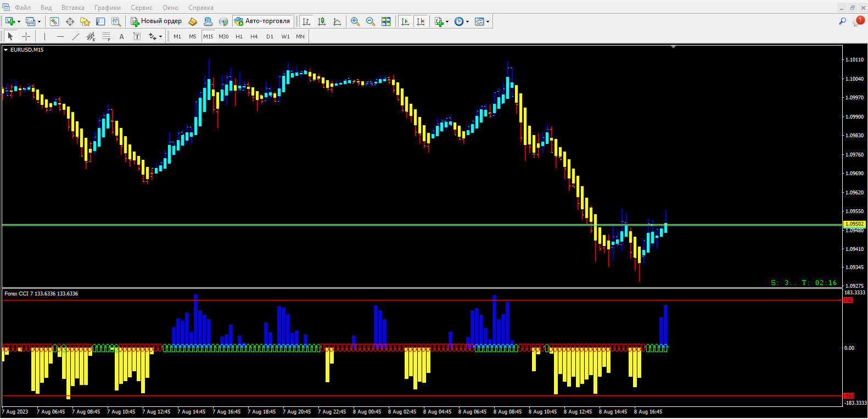Open the Navigator favorites panel
The width and height of the screenshot is (868, 419).
pyautogui.click(x=85, y=21)
